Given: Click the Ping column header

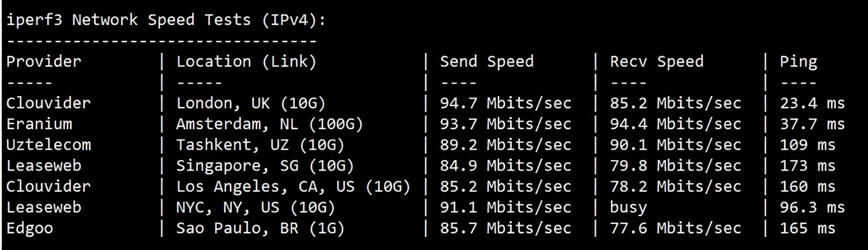Looking at the screenshot, I should pos(798,62).
